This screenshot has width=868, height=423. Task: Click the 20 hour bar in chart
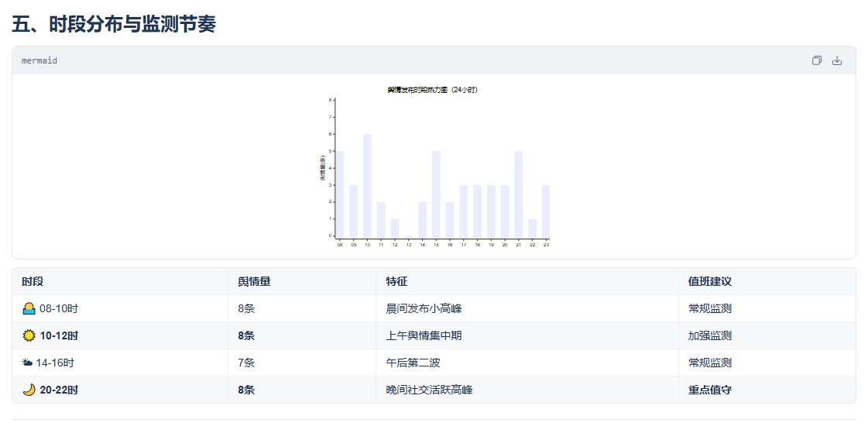pyautogui.click(x=505, y=211)
